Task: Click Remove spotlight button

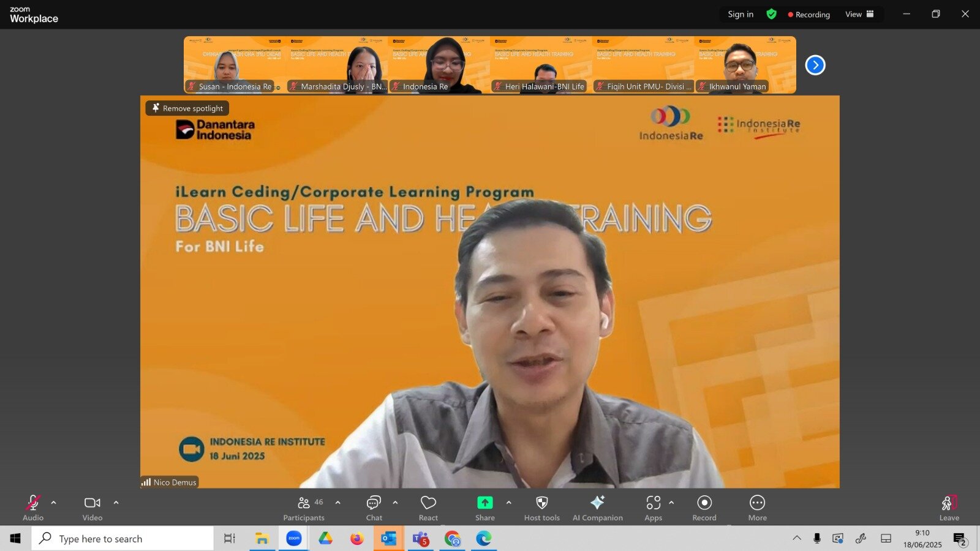Action: [187, 108]
